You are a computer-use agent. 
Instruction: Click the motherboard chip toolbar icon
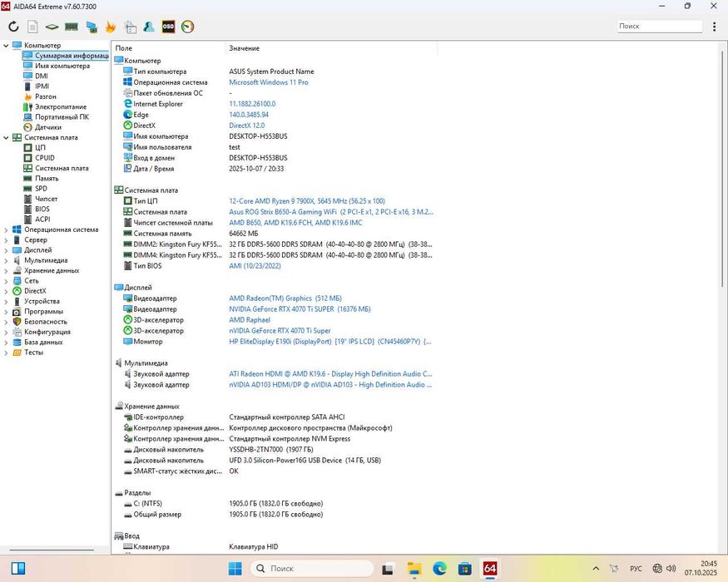(x=52, y=27)
